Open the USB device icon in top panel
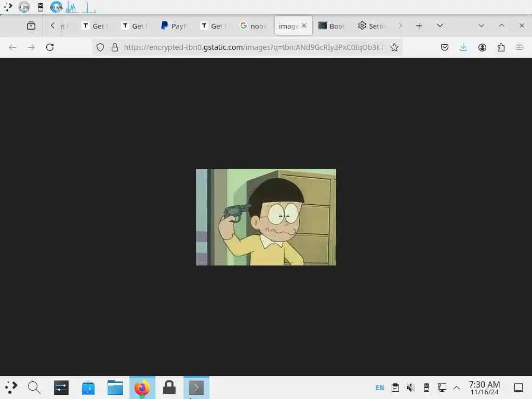The width and height of the screenshot is (532, 399). (41, 7)
